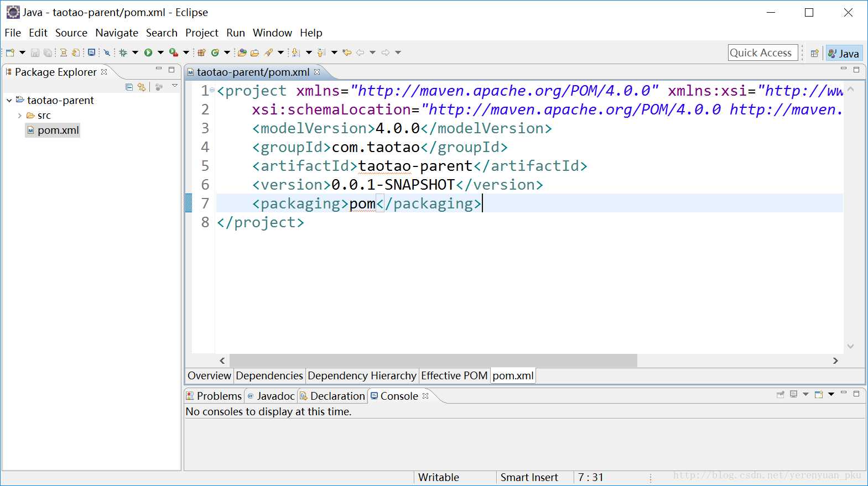Switch to Dependency Hierarchy tab
The width and height of the screenshot is (868, 486).
pyautogui.click(x=362, y=375)
